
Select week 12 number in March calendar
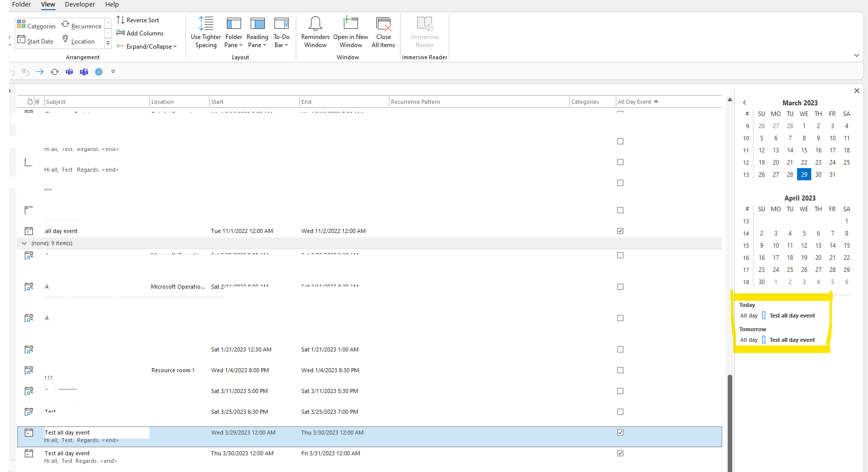(x=746, y=163)
